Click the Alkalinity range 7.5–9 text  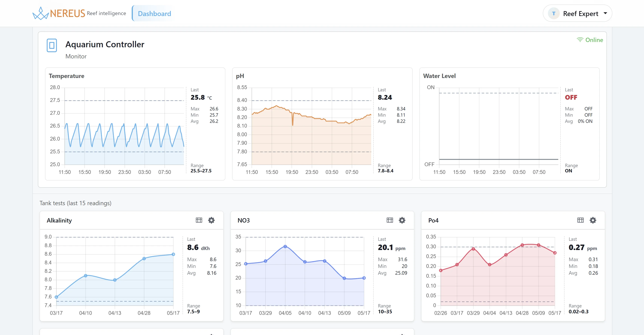pyautogui.click(x=193, y=311)
